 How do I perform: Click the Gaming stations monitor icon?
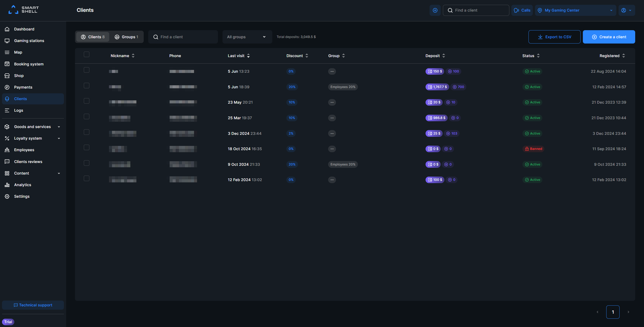(x=7, y=41)
